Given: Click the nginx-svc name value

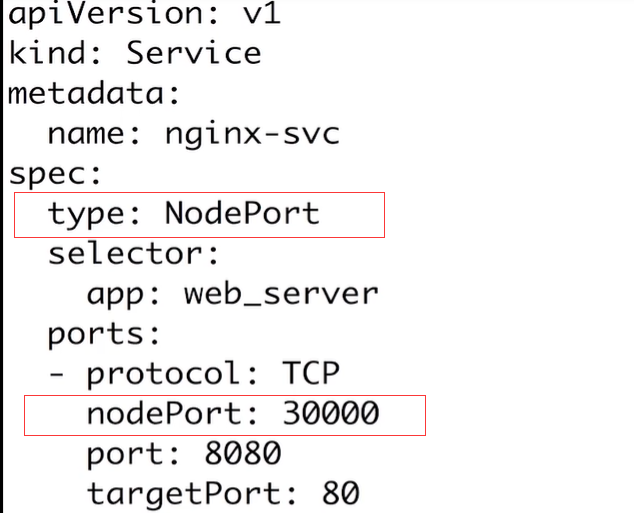Looking at the screenshot, I should [x=252, y=135].
